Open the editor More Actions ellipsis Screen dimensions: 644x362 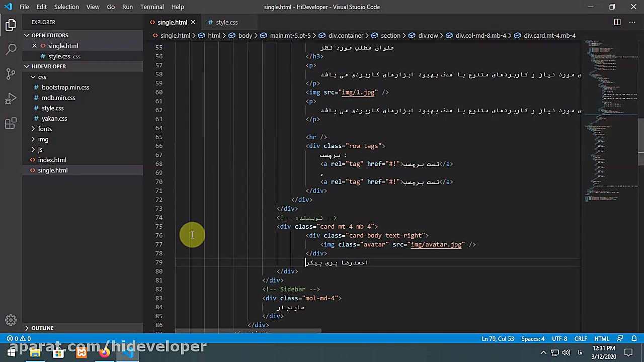[632, 22]
